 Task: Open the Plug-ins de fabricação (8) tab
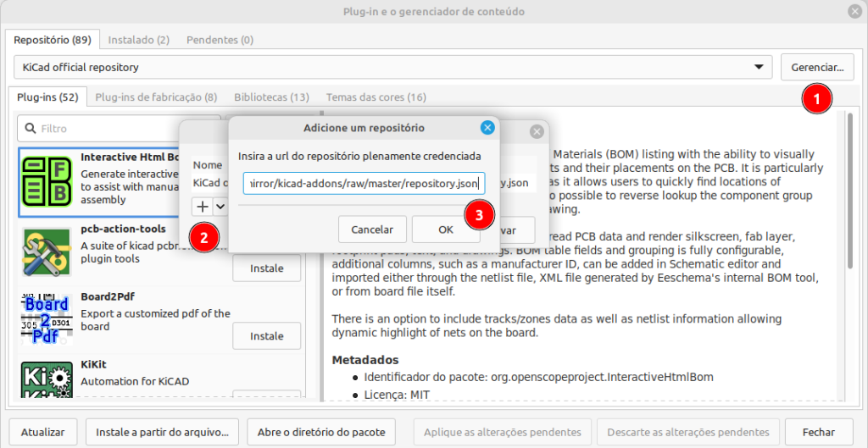(156, 97)
